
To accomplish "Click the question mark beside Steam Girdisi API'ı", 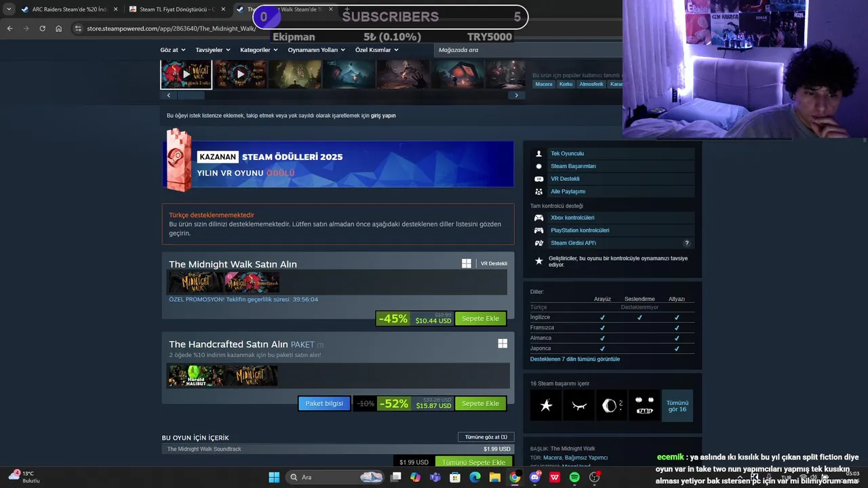I will tap(686, 243).
